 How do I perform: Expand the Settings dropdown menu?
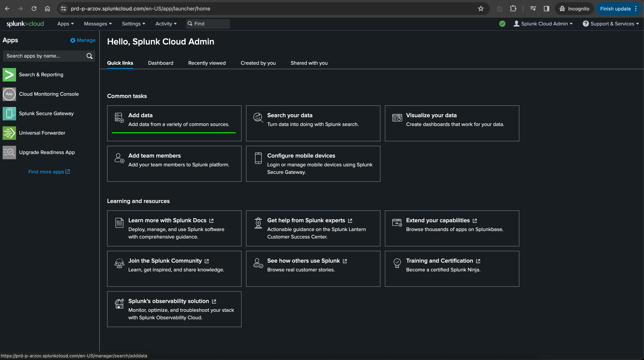point(133,24)
